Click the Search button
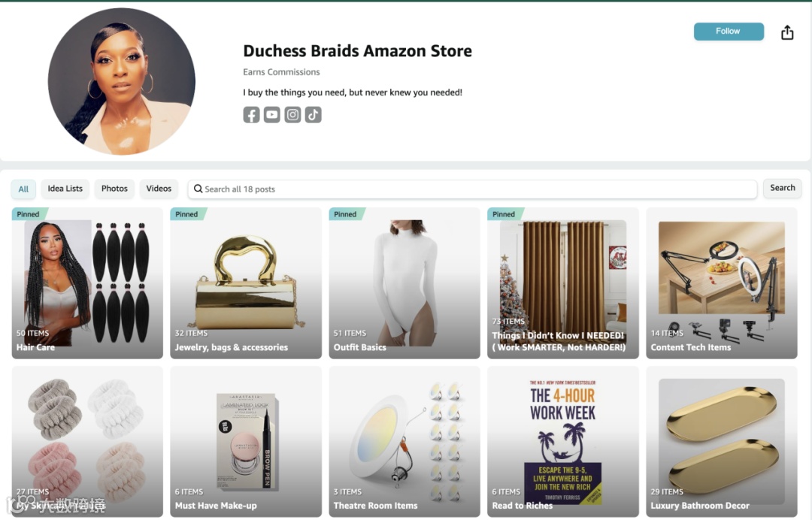This screenshot has width=812, height=520. coord(782,188)
